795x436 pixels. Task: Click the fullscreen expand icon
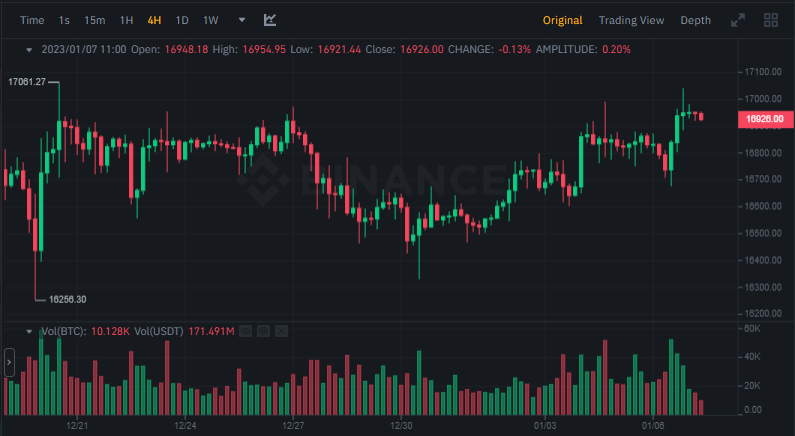click(738, 20)
